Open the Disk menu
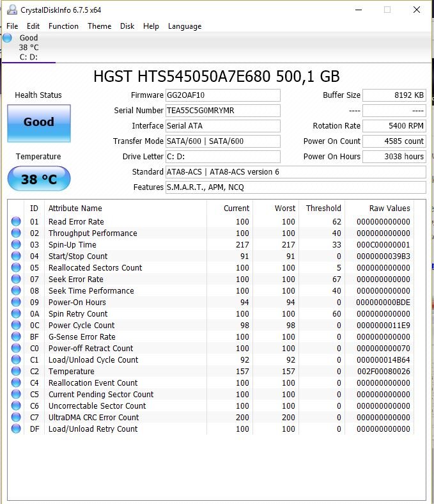434x504 pixels. pyautogui.click(x=127, y=26)
